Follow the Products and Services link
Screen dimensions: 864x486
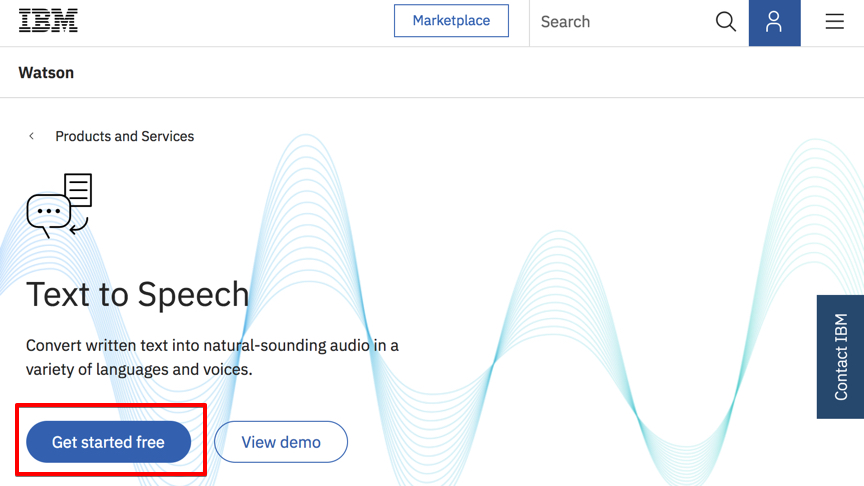[125, 136]
